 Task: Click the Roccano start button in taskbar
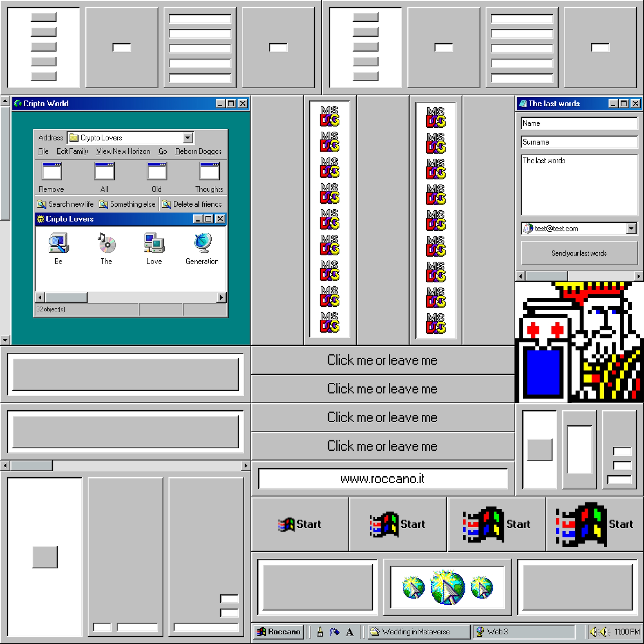278,632
